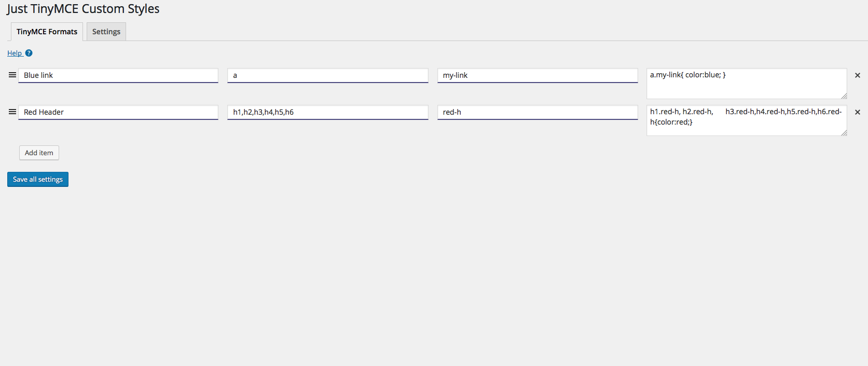Click the Just TinyMCE Custom Styles heading
Viewport: 868px width, 366px height.
pyautogui.click(x=83, y=9)
